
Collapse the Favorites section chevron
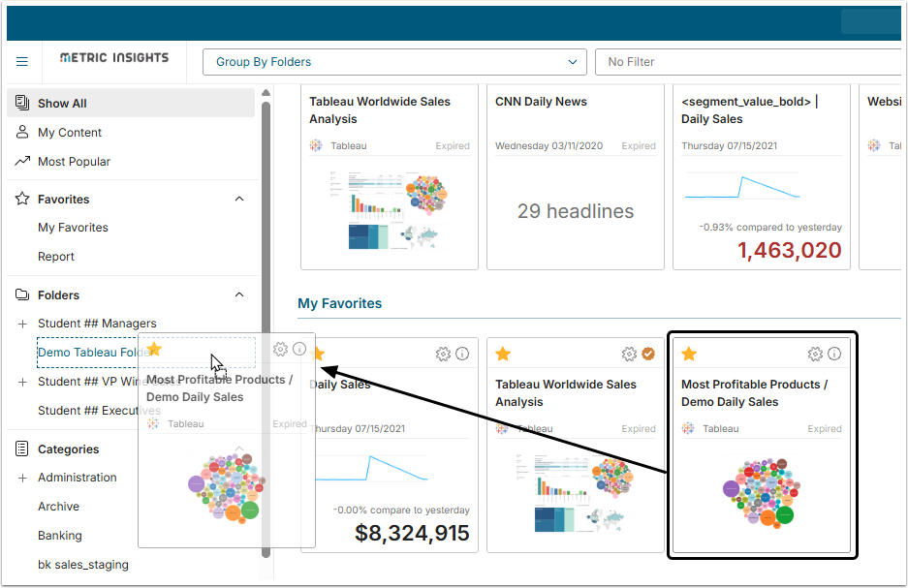pyautogui.click(x=239, y=200)
